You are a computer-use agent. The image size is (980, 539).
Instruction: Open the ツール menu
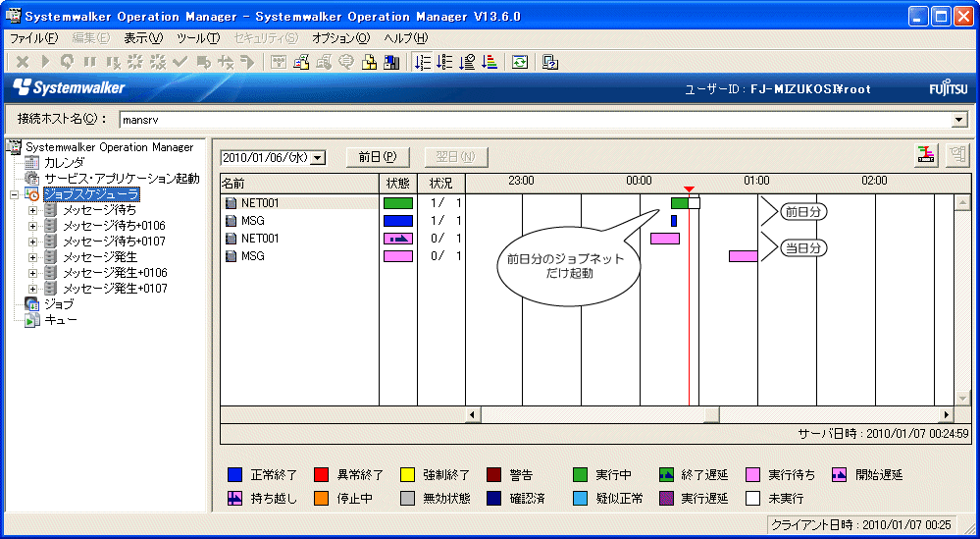coord(198,38)
